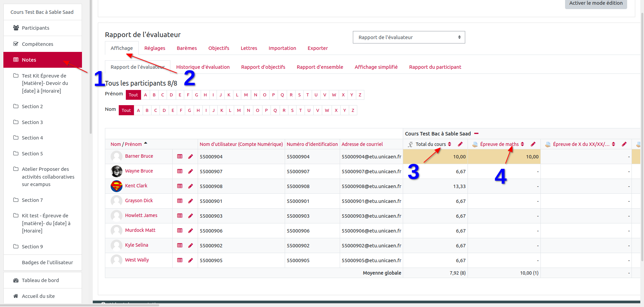Click the edit pencil icon for Wayne Bruce
The height and width of the screenshot is (307, 644).
pos(191,171)
